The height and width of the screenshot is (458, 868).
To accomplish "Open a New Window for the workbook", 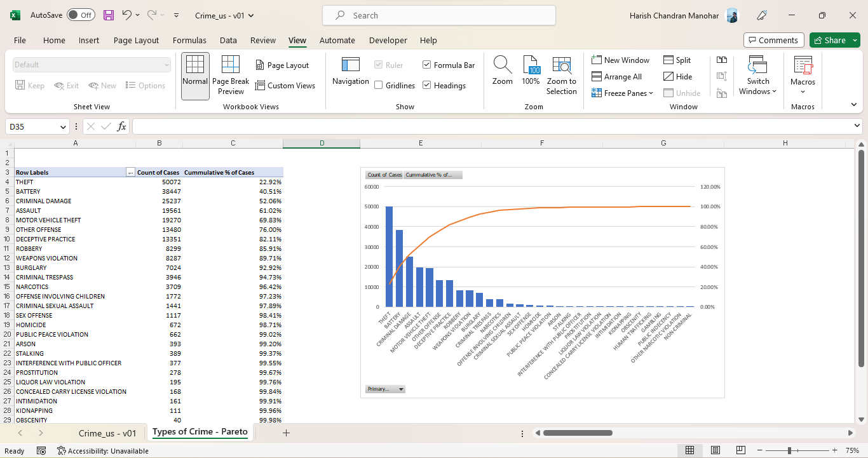I will 620,59.
